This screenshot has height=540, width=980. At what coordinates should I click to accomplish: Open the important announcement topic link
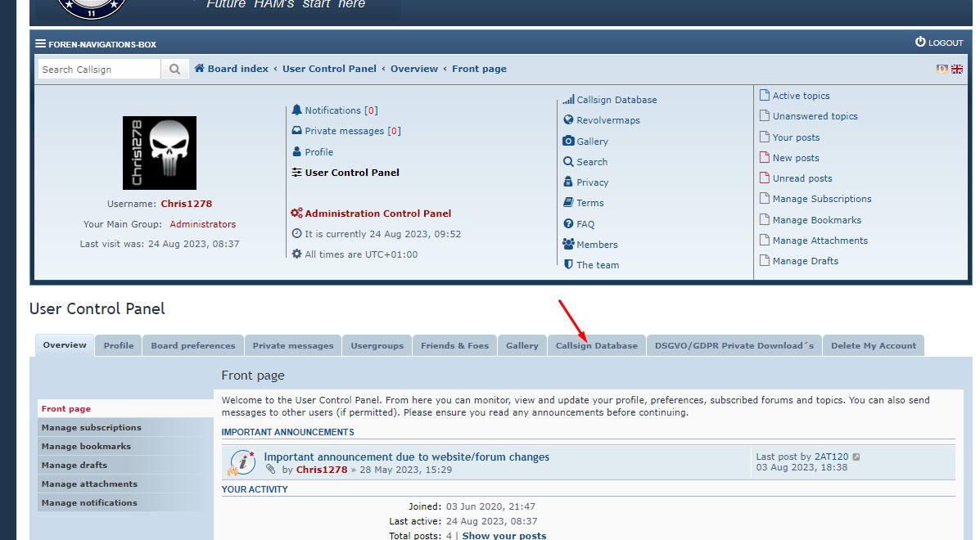click(406, 457)
